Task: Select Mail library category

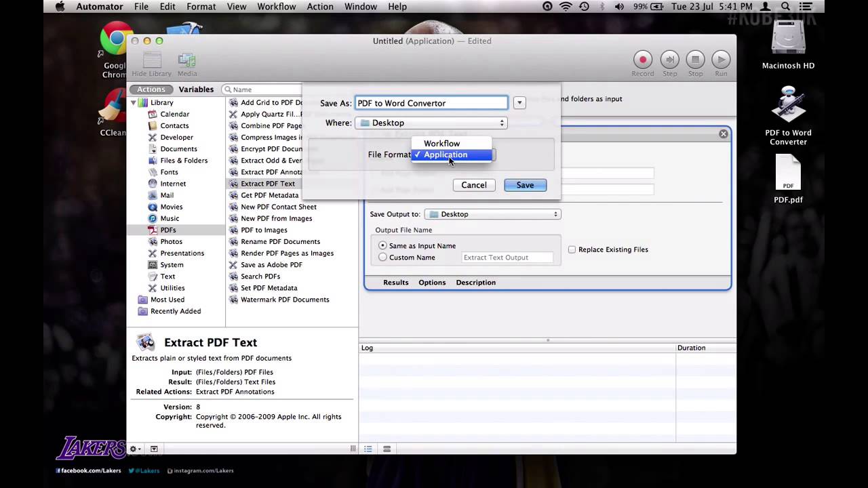Action: [x=167, y=195]
